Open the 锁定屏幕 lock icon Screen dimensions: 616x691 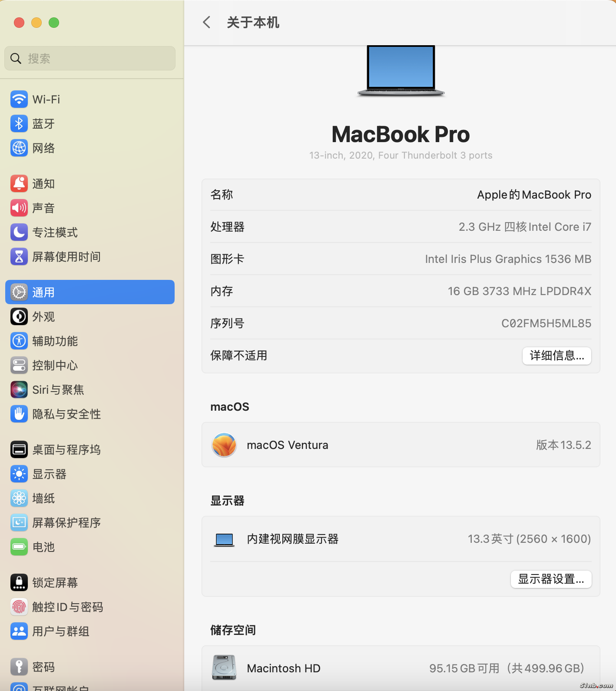[19, 583]
